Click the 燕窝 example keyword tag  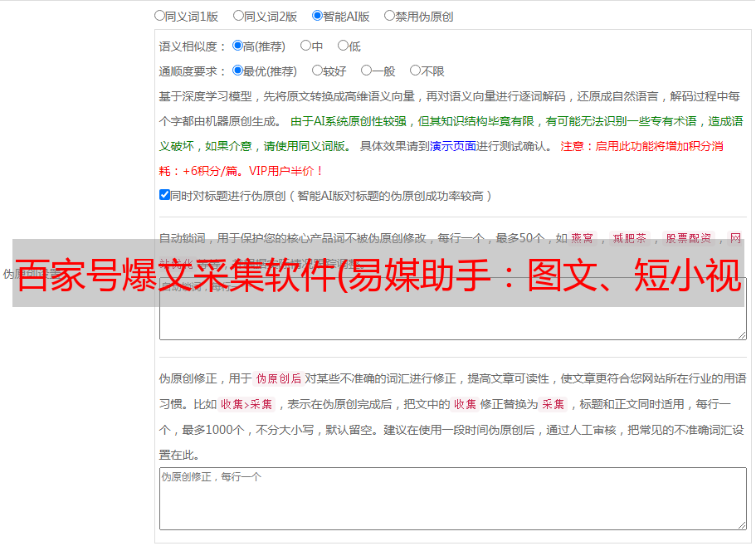tap(582, 238)
